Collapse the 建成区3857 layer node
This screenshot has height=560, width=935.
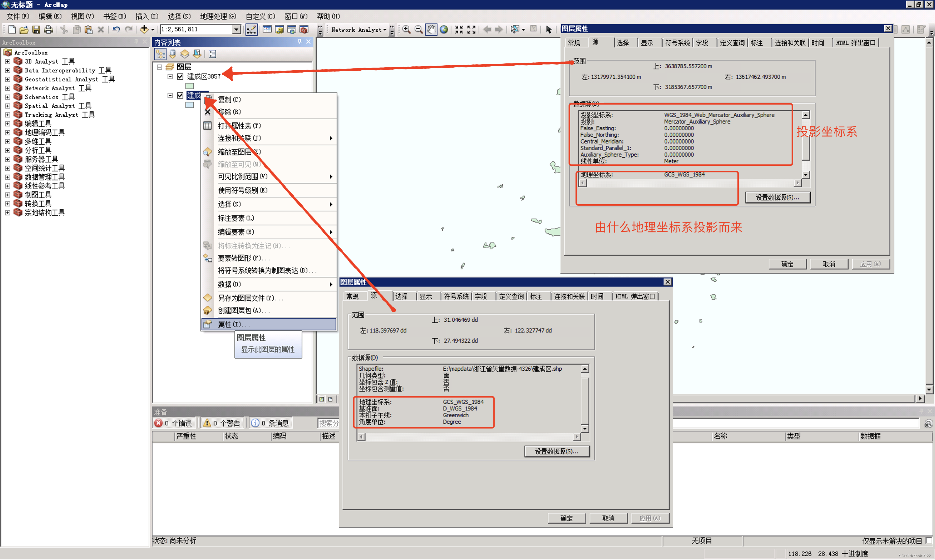(170, 77)
